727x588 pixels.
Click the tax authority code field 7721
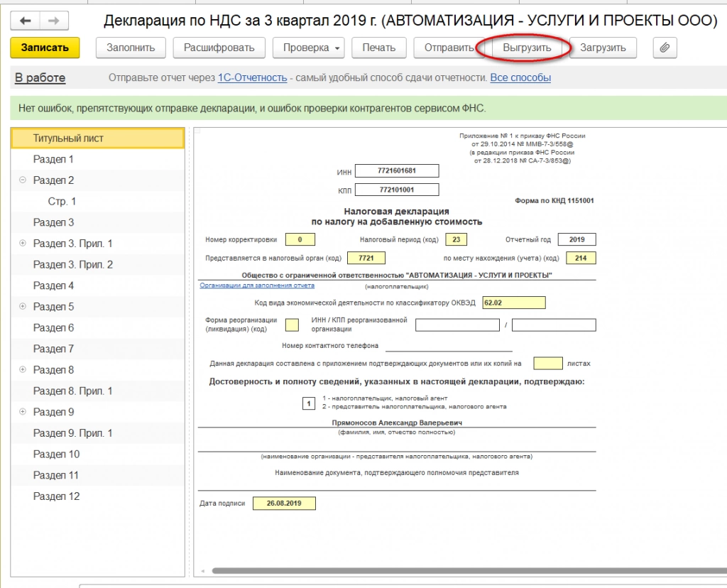click(x=366, y=258)
